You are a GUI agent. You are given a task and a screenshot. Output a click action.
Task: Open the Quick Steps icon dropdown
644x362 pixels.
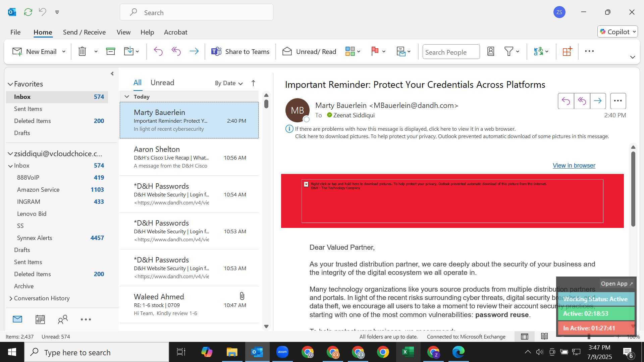pos(404,51)
